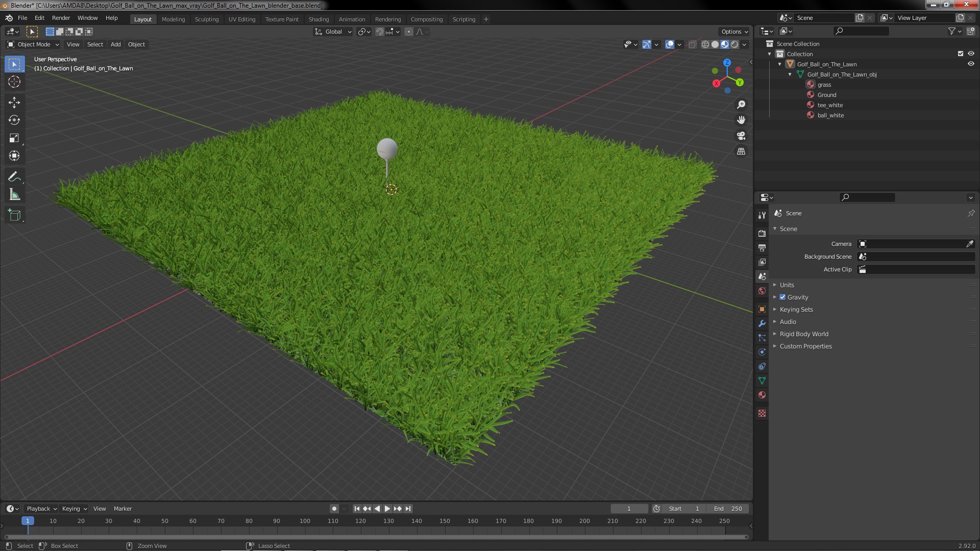Viewport: 980px width, 551px height.
Task: Open the World properties tab icon
Action: coord(762,291)
